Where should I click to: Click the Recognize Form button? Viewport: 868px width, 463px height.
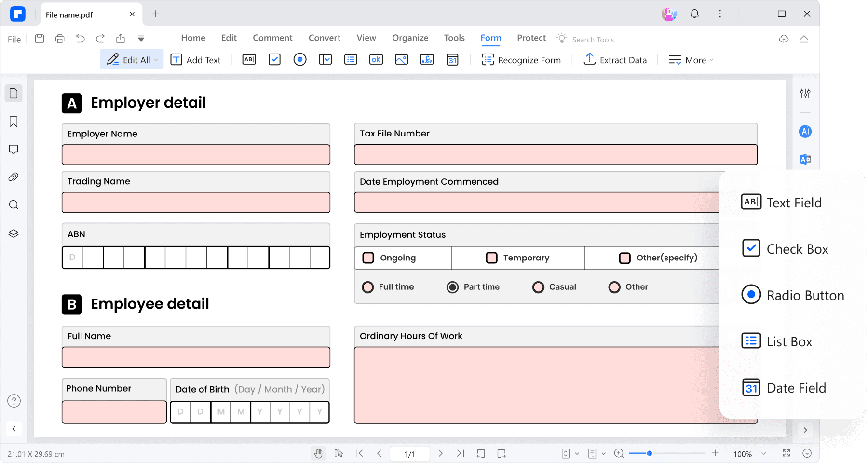(521, 60)
